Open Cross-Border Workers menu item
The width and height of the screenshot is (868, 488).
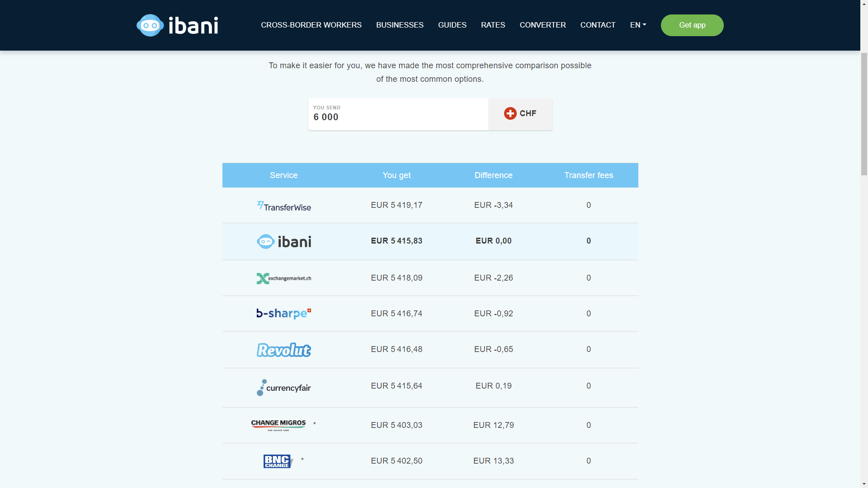(311, 25)
